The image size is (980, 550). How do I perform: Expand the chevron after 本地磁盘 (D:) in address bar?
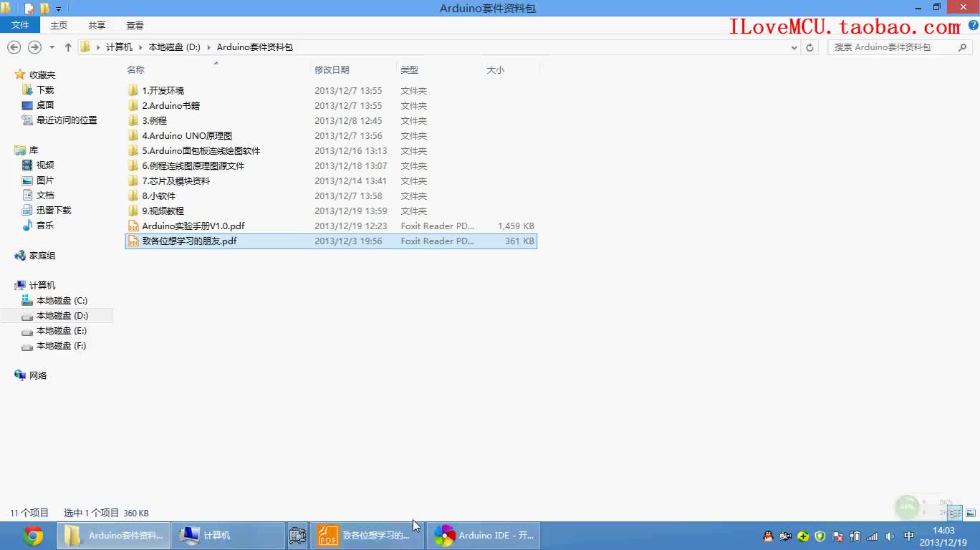pos(209,47)
